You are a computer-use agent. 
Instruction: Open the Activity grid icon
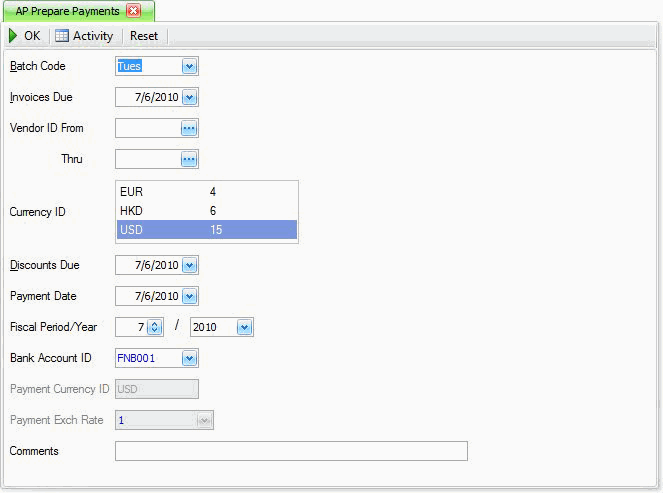(62, 36)
